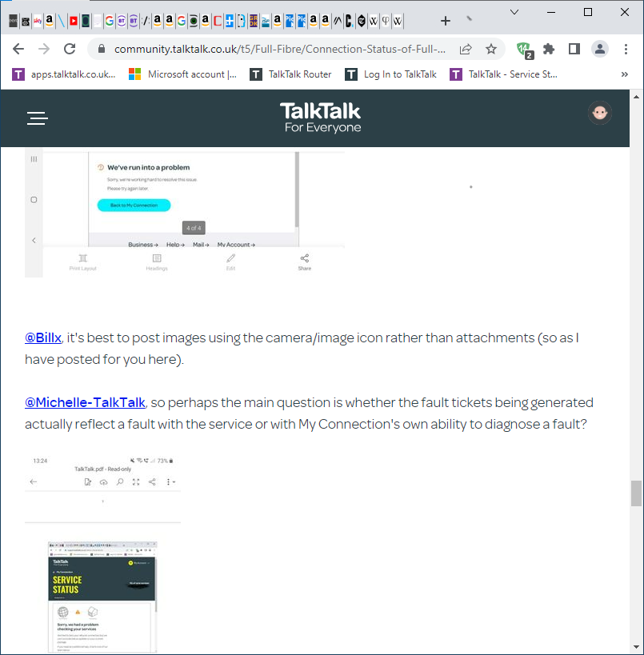
Task: Open the @Billx user mention link
Action: [x=43, y=337]
